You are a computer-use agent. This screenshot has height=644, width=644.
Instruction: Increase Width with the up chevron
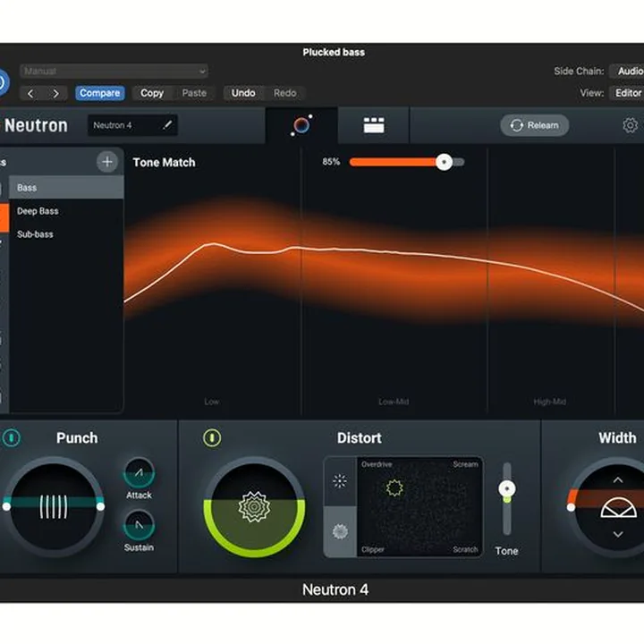(618, 479)
